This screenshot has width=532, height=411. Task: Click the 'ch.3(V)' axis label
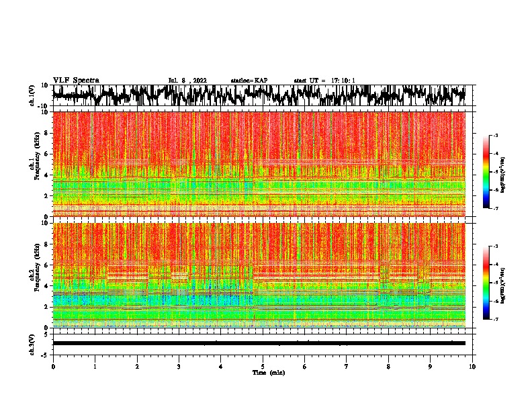pos(32,345)
